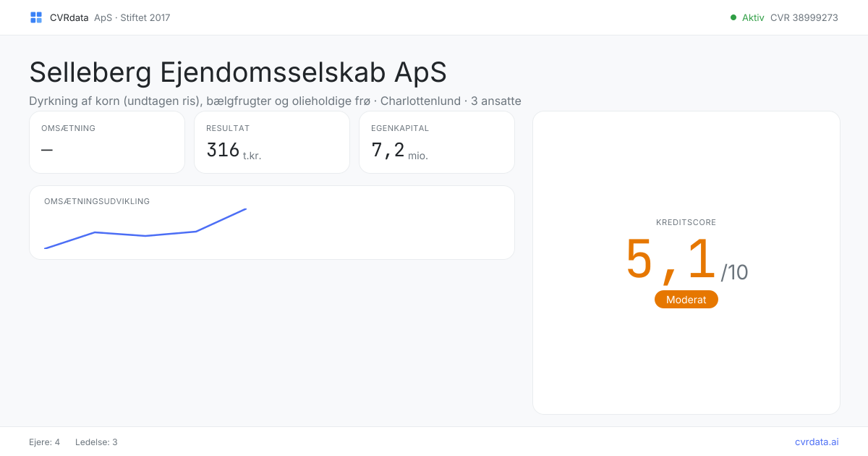Click the Ledelse: 3 footer item

(x=96, y=442)
